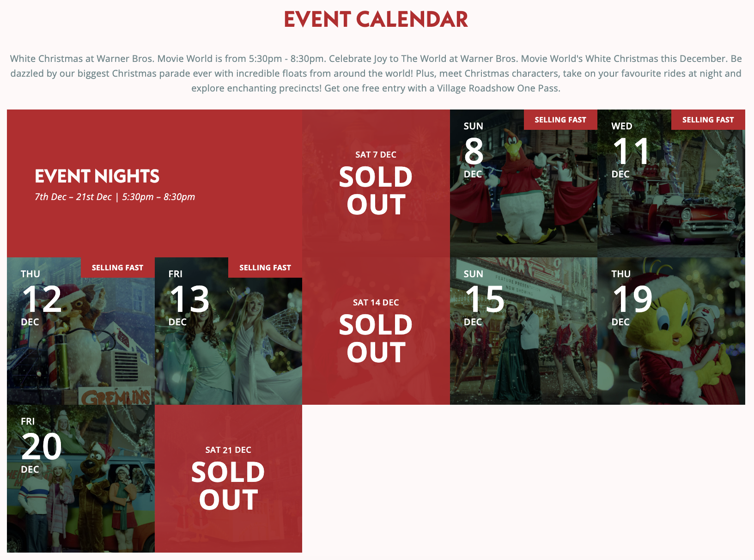Click Selling Fast badge on Sun 8 Dec

560,120
